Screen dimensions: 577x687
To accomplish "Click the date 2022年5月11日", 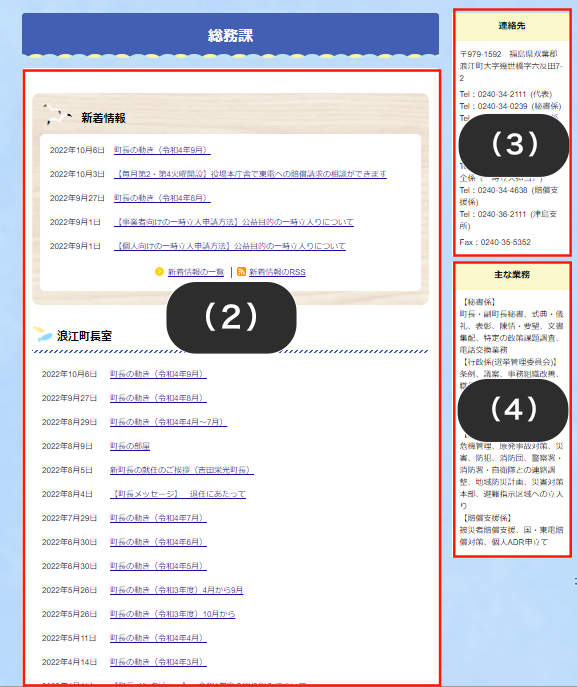I will coord(69,638).
